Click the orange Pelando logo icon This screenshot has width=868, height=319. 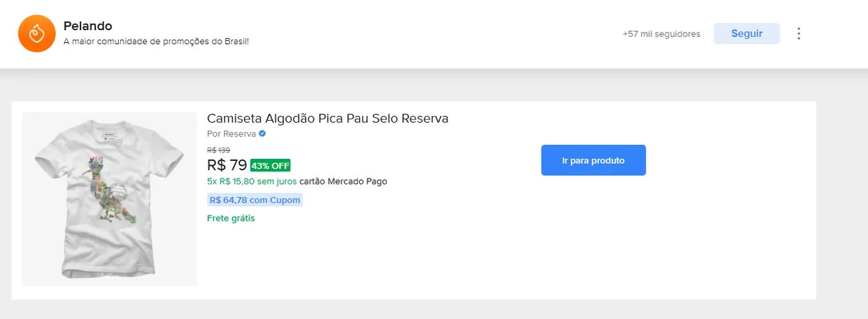pos(37,33)
